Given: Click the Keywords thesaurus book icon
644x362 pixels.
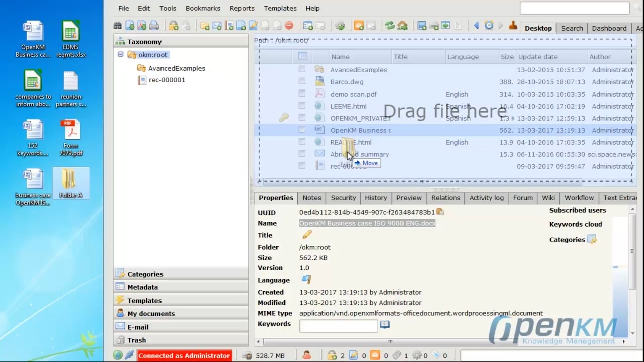Looking at the screenshot, I should pyautogui.click(x=385, y=325).
